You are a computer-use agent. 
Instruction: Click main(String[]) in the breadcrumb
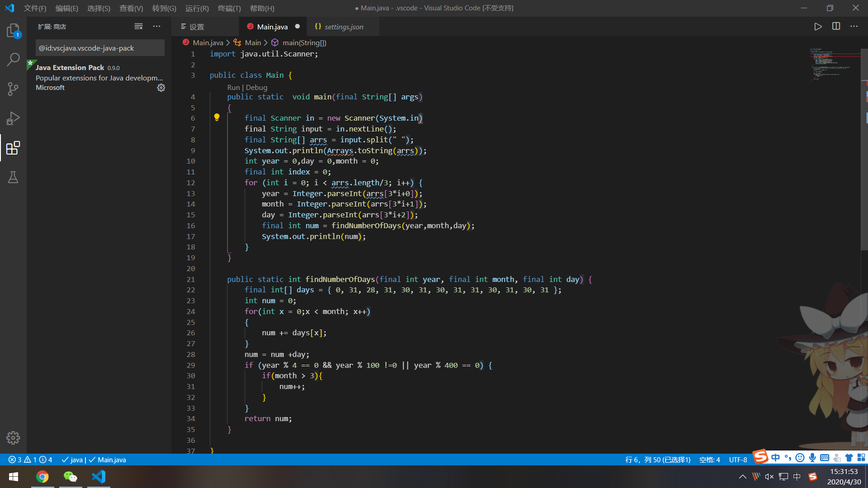pyautogui.click(x=304, y=42)
